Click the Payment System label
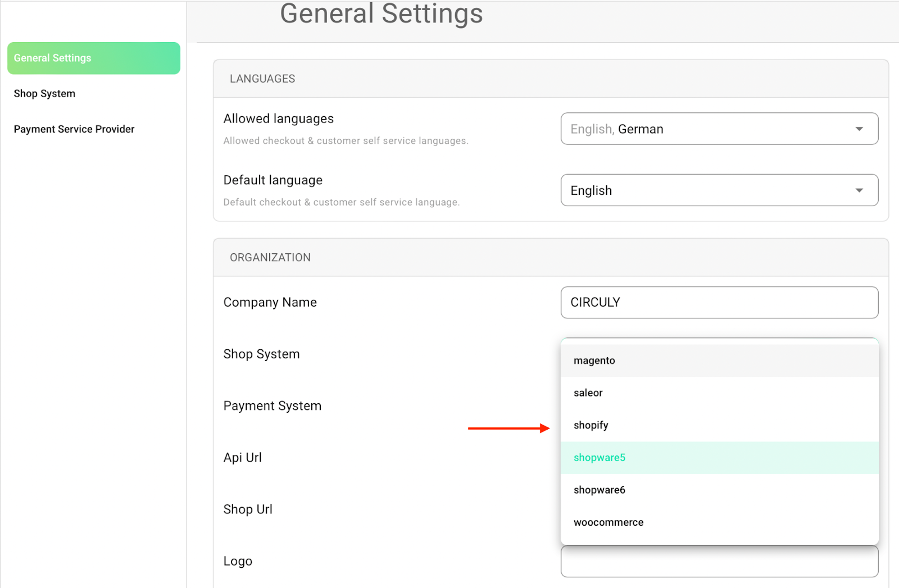This screenshot has height=588, width=899. 272,406
